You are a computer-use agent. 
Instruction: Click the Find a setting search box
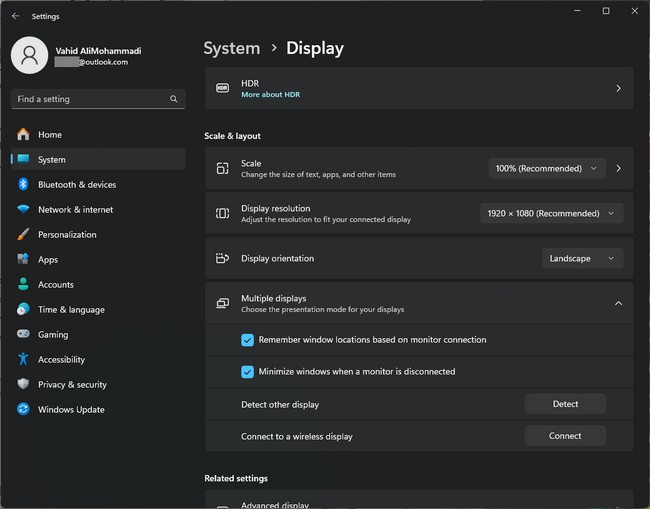[x=98, y=99]
